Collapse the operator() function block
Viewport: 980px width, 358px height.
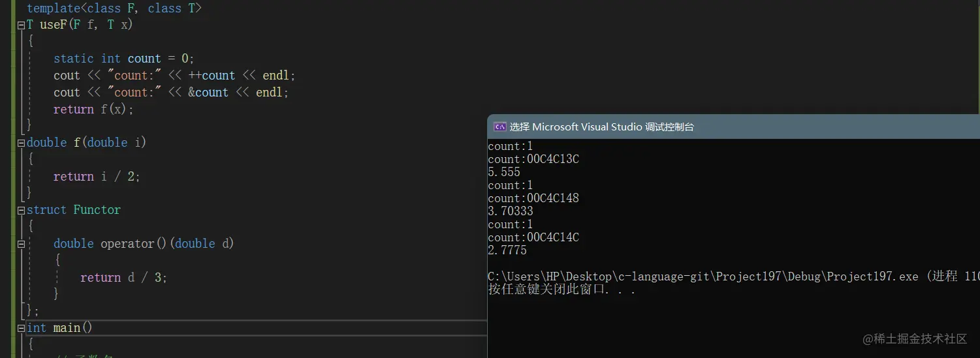click(21, 244)
